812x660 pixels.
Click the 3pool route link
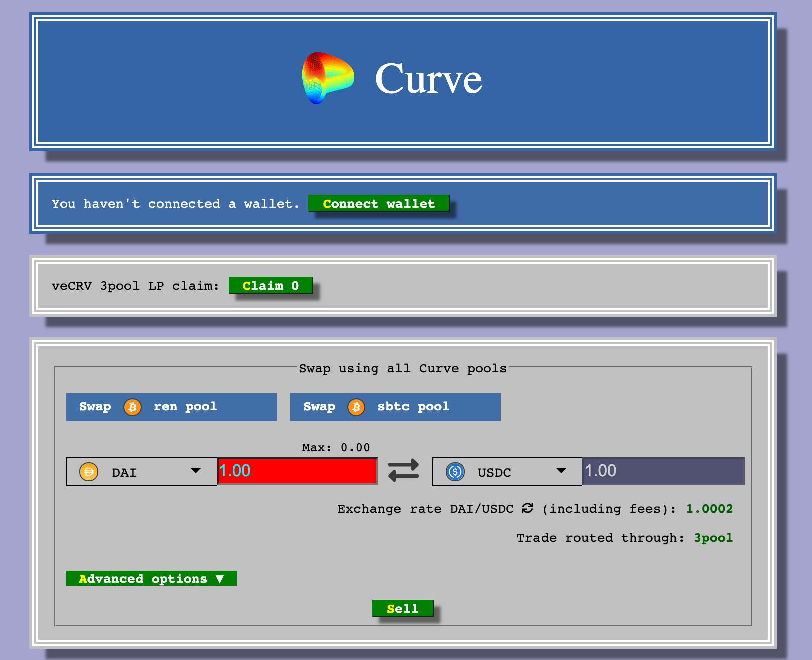click(713, 538)
